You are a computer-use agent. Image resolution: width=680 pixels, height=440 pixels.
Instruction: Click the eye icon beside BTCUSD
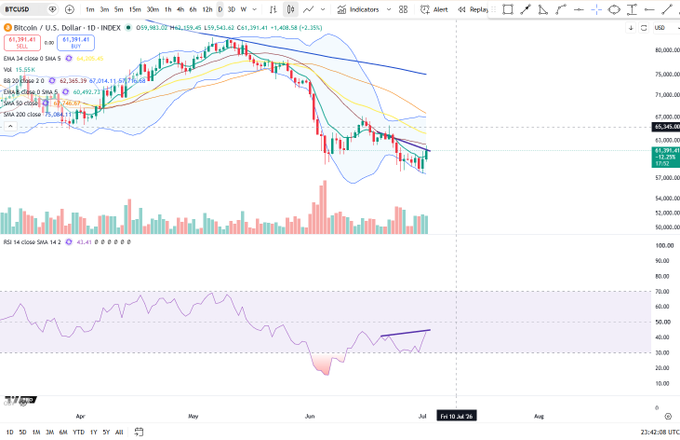tap(52, 9)
